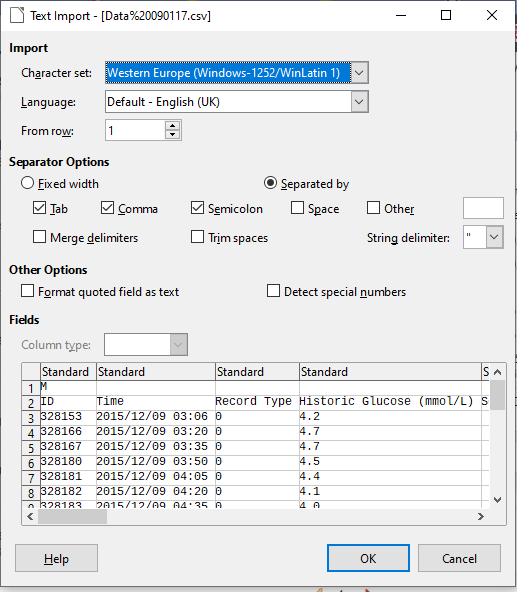Select the Fixed width radio button
This screenshot has width=517, height=592.
click(28, 183)
